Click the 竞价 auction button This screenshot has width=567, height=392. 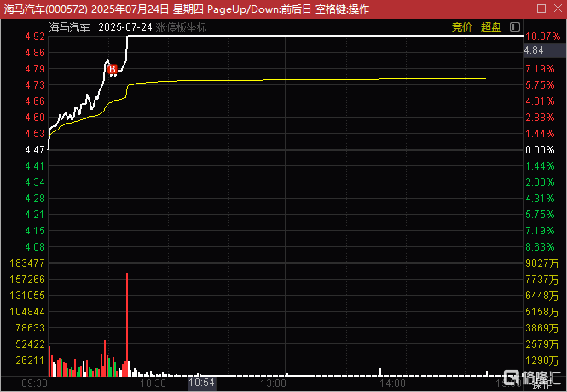click(x=462, y=27)
